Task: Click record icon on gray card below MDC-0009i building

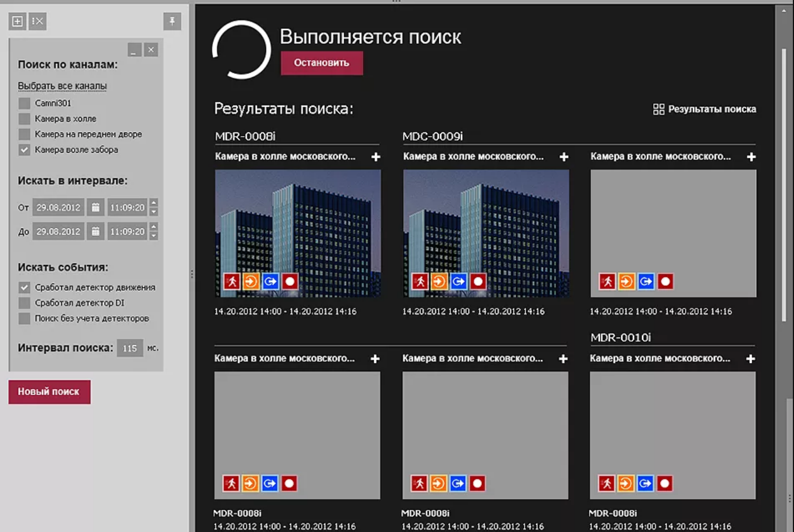Action: pos(477,483)
